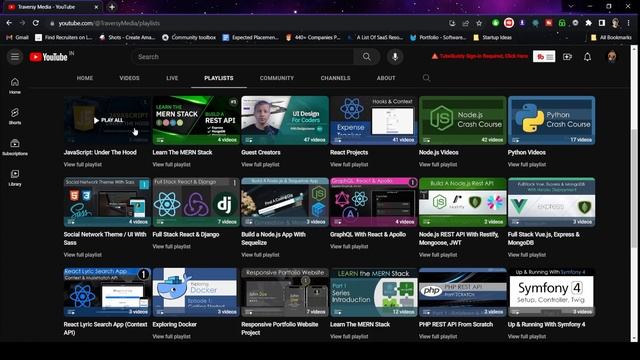View full playlist for Learn The MERN Stack first row
Image resolution: width=640 pixels, height=360 pixels.
(171, 164)
